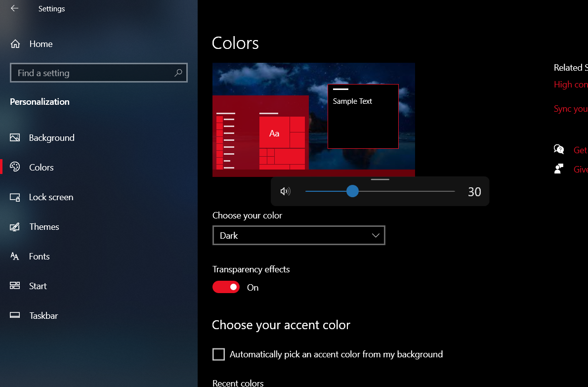Image resolution: width=588 pixels, height=387 pixels.
Task: Click the Lock screen icon
Action: 15,197
